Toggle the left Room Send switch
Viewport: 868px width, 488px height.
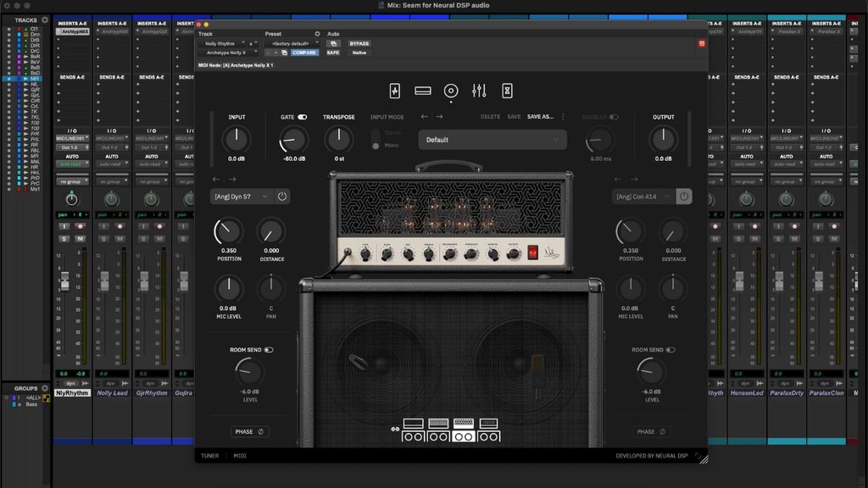pos(268,350)
